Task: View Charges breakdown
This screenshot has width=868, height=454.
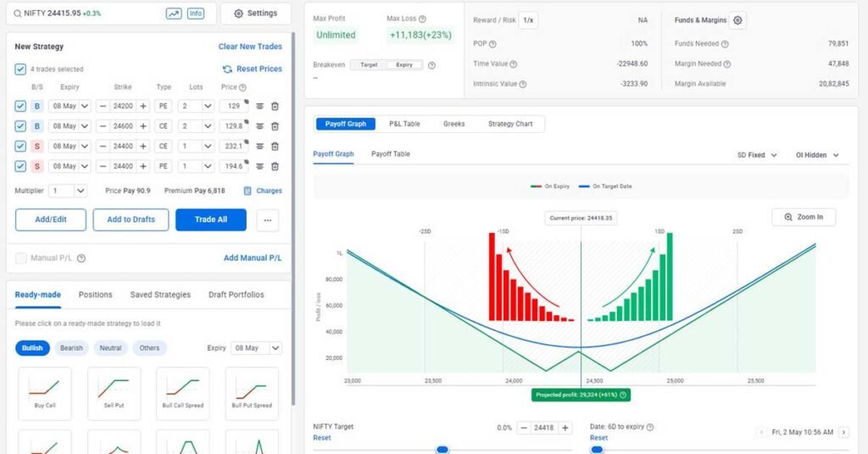Action: [263, 191]
